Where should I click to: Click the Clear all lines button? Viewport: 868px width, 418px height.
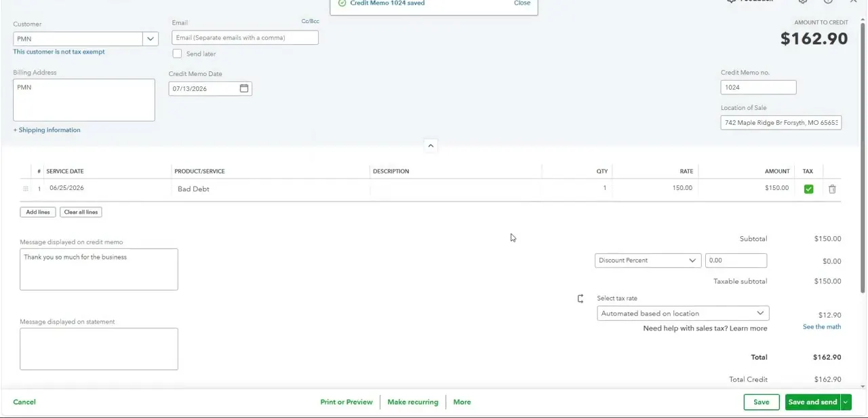click(x=81, y=212)
